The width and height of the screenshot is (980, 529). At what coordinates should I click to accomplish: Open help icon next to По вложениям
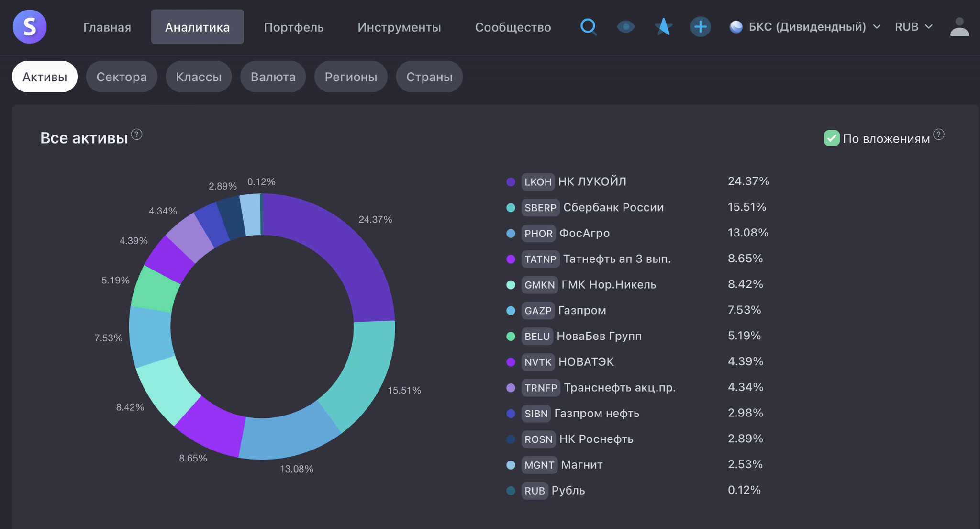click(x=939, y=135)
